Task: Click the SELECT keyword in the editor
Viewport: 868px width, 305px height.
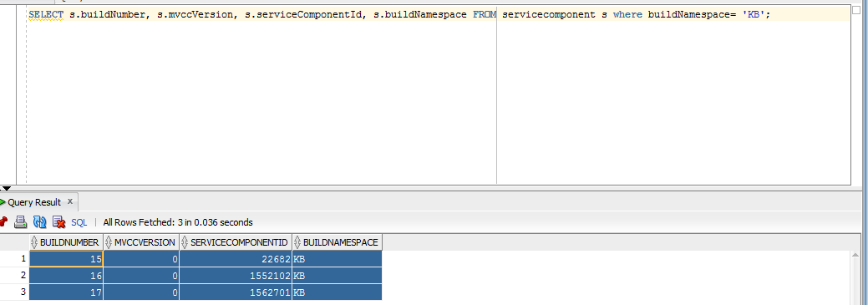Action: pos(46,15)
